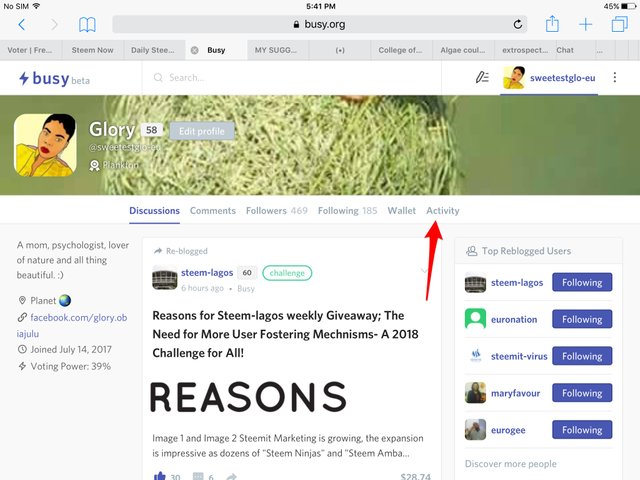The width and height of the screenshot is (640, 480).
Task: Toggle Following button for steemit-virus
Action: coord(582,356)
